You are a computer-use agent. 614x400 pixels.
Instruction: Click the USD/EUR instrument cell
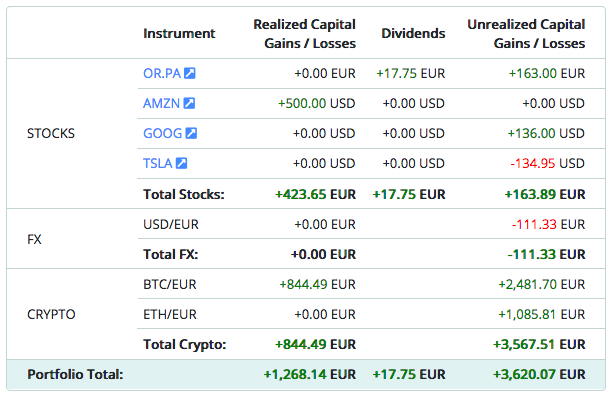coord(172,224)
